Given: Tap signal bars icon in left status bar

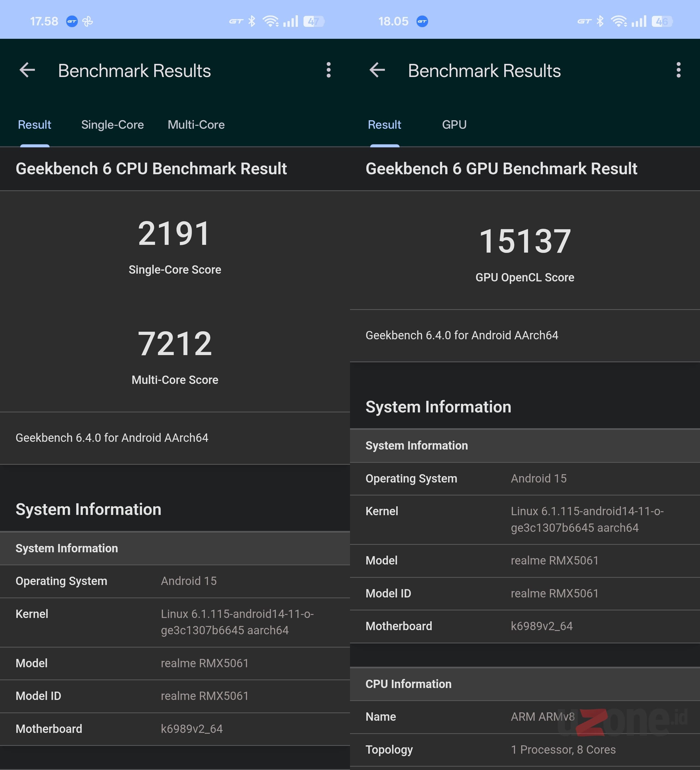Looking at the screenshot, I should (x=291, y=21).
